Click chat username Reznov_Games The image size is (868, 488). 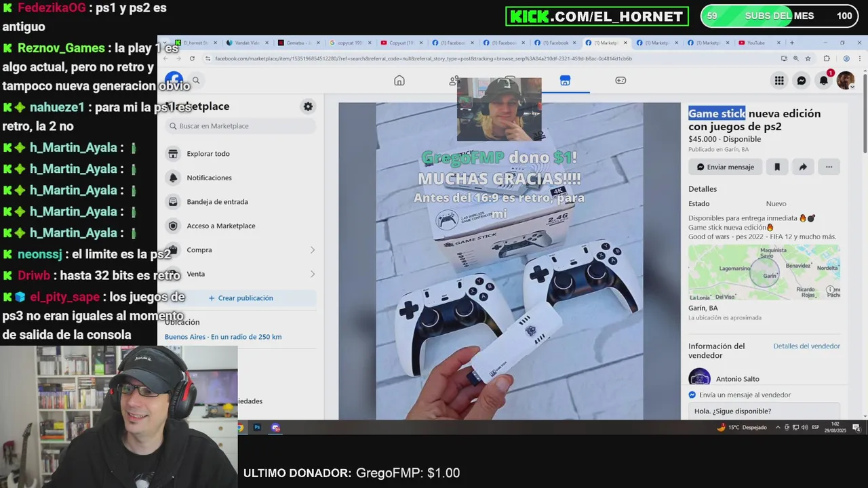(x=61, y=48)
